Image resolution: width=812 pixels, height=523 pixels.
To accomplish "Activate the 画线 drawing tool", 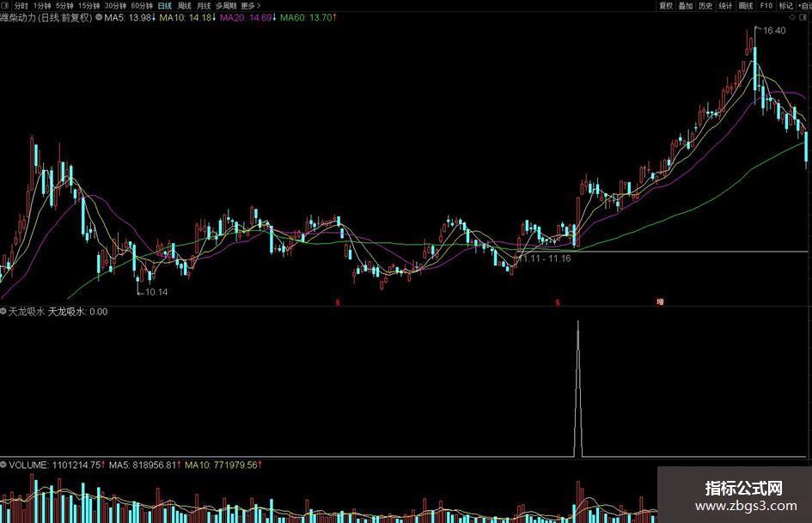I will click(x=746, y=6).
